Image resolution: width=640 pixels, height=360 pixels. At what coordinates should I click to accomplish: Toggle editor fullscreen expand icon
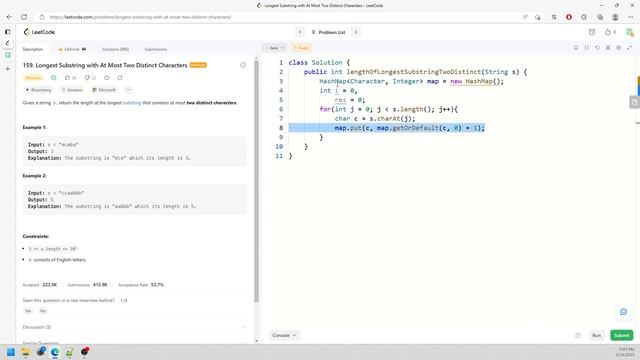[629, 48]
